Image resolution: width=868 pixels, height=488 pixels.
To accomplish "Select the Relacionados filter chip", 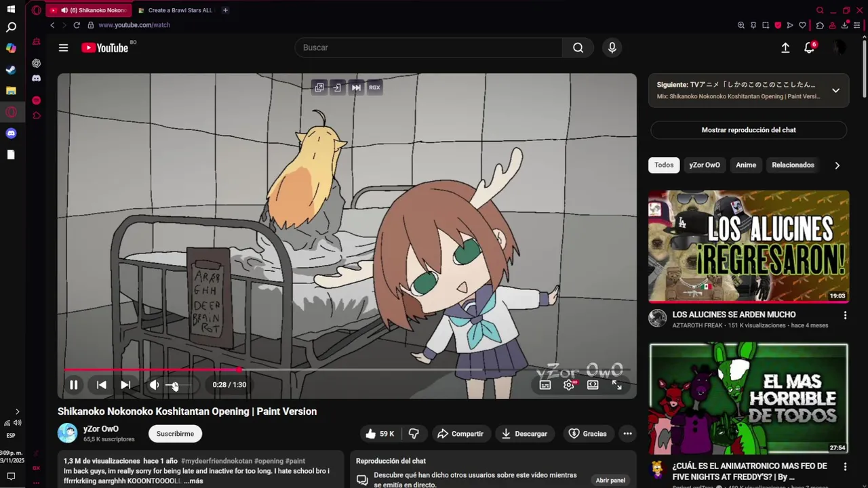I will [793, 165].
